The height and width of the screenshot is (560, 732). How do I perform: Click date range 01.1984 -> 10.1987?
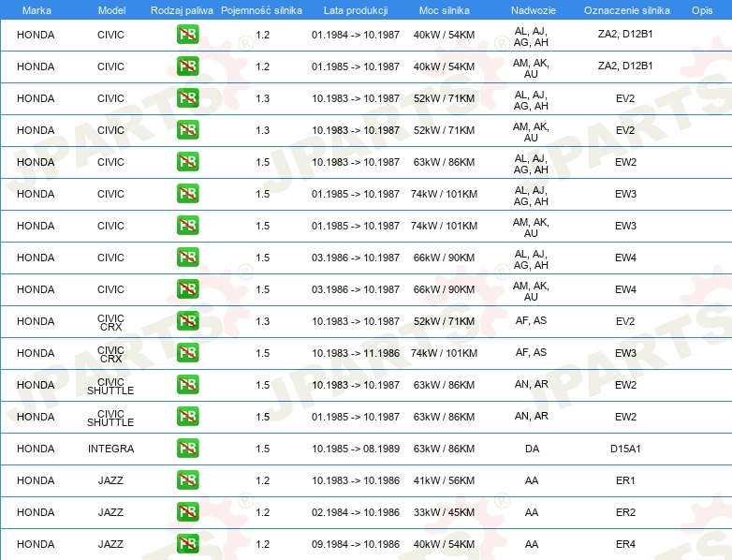(356, 35)
